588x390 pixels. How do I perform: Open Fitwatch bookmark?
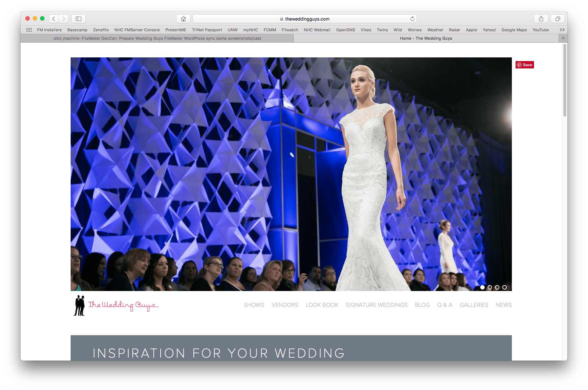click(x=290, y=30)
